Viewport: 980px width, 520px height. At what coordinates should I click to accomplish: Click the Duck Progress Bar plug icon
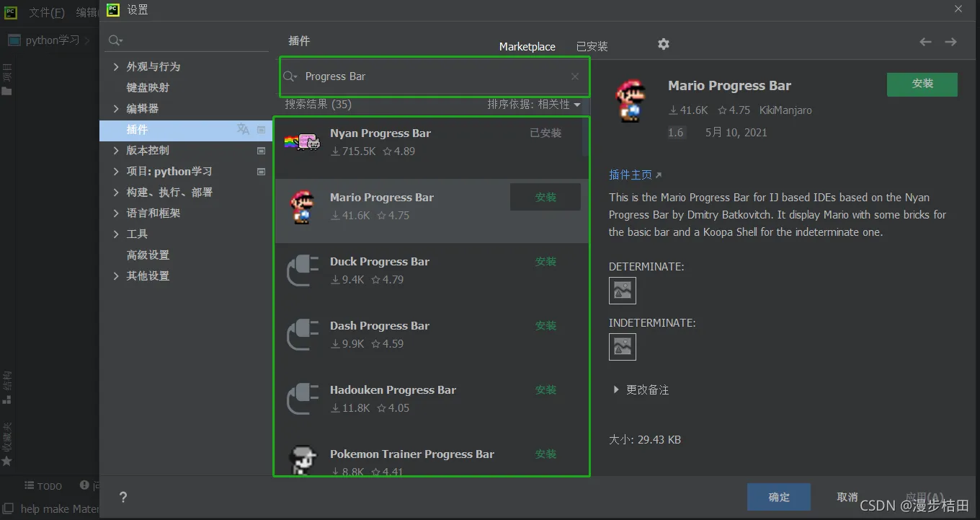(303, 270)
